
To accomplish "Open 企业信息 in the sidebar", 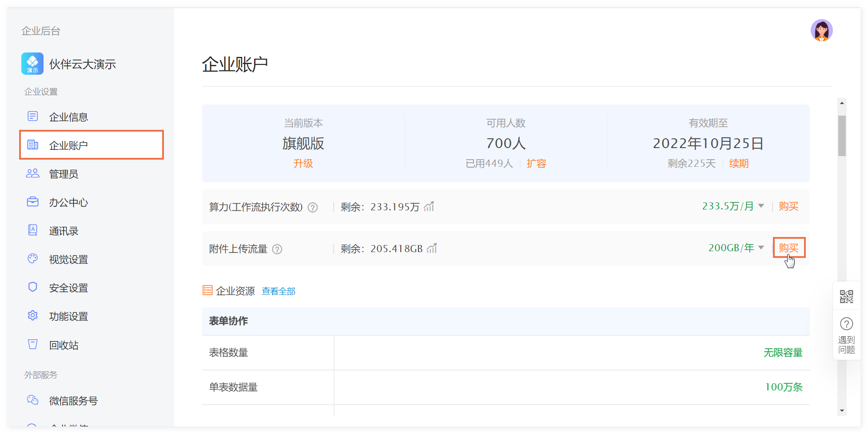I will 68,117.
